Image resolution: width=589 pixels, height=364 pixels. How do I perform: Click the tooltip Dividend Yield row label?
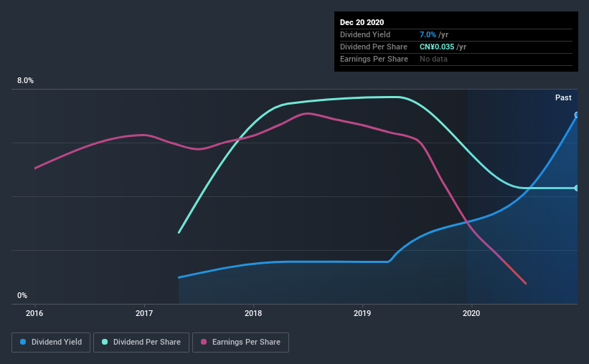(x=365, y=34)
